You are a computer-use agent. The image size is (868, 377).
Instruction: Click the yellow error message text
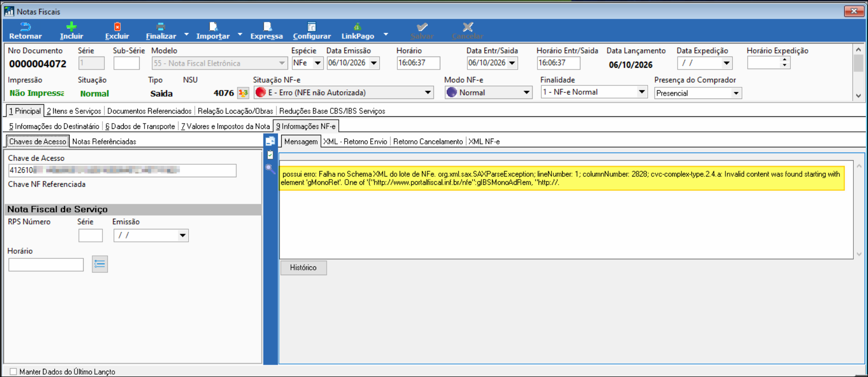coord(562,178)
